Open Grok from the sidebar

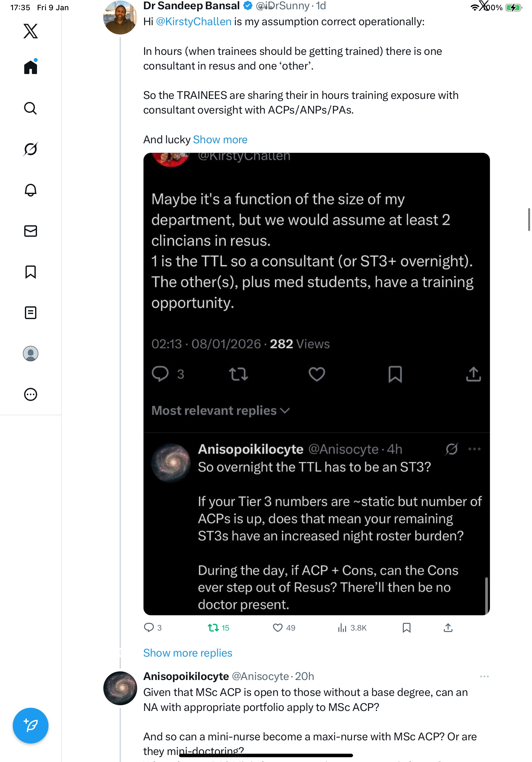point(31,149)
